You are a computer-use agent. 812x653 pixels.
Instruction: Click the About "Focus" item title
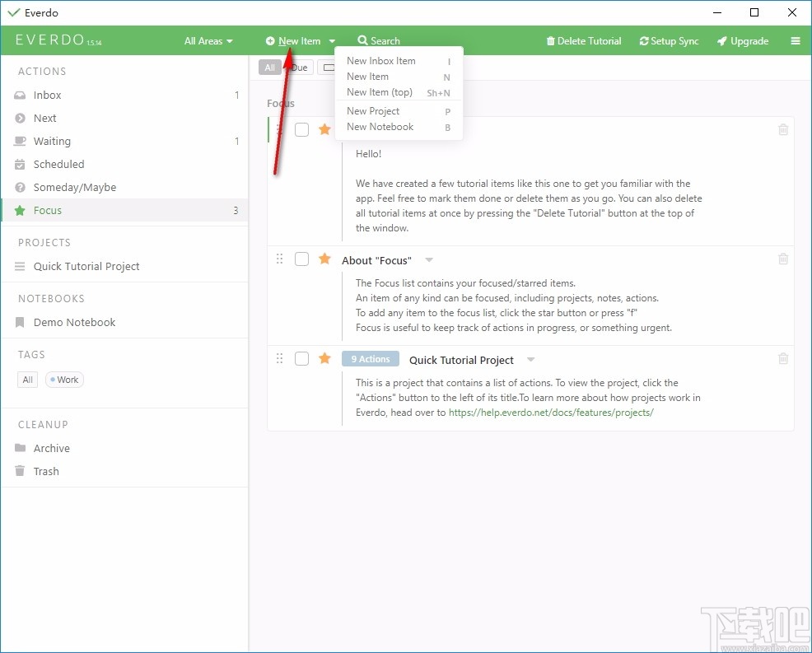pyautogui.click(x=376, y=260)
